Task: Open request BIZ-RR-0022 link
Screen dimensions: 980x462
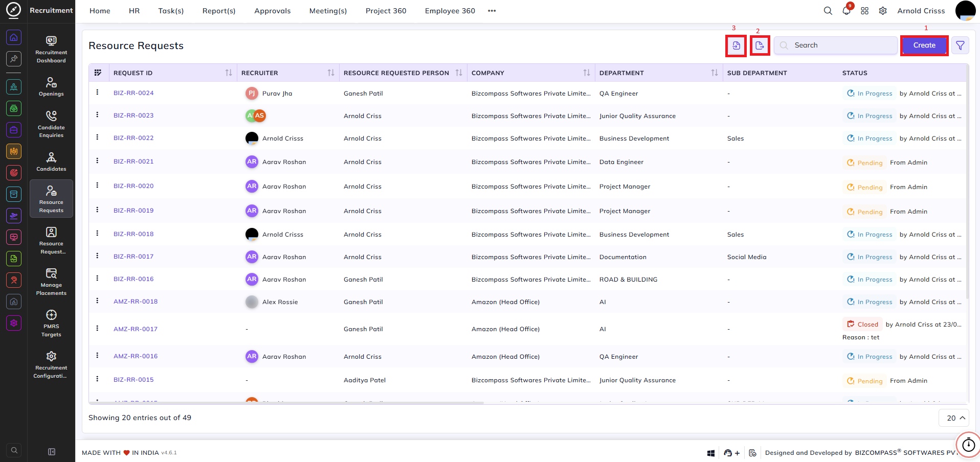Action: 133,138
